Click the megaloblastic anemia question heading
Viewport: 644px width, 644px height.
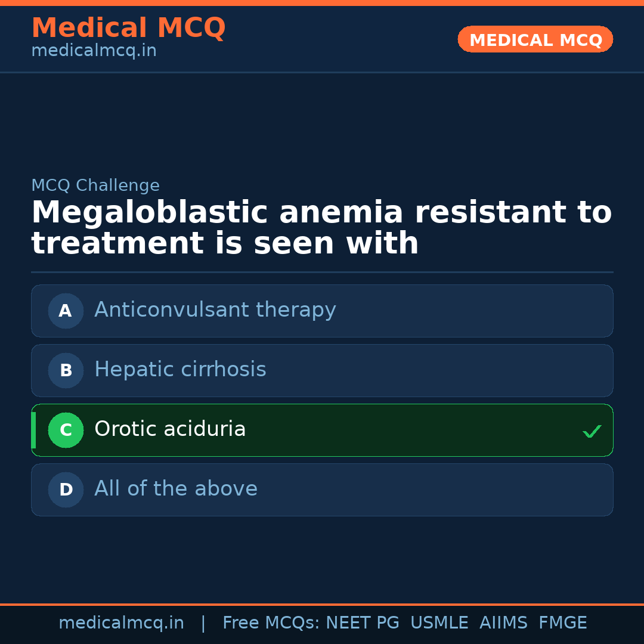point(321,228)
